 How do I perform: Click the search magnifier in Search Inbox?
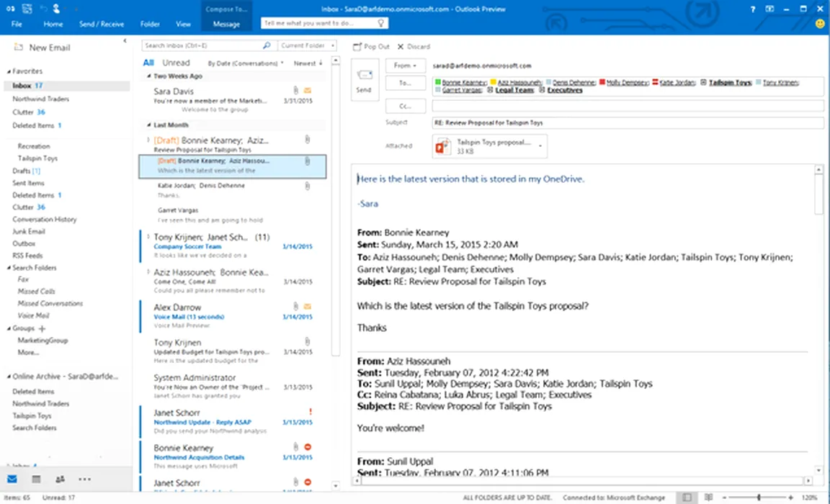coord(266,45)
